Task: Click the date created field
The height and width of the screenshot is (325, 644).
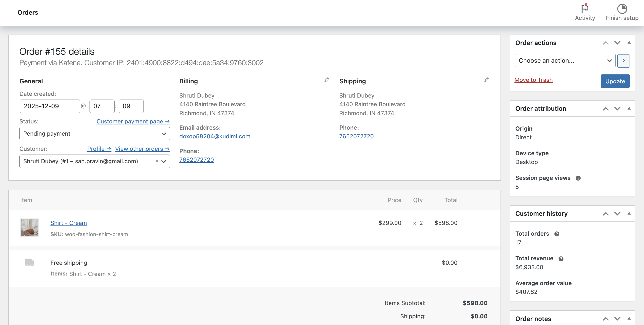Action: tap(50, 106)
